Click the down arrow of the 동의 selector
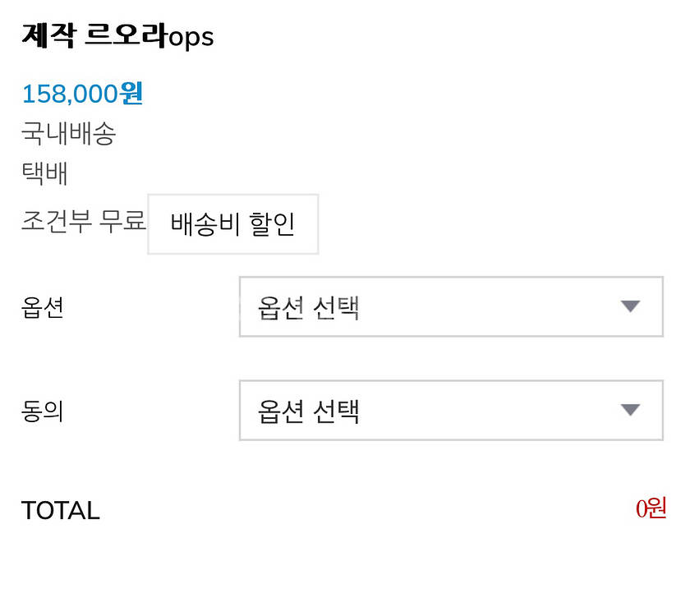This screenshot has height=616, width=690. [630, 410]
